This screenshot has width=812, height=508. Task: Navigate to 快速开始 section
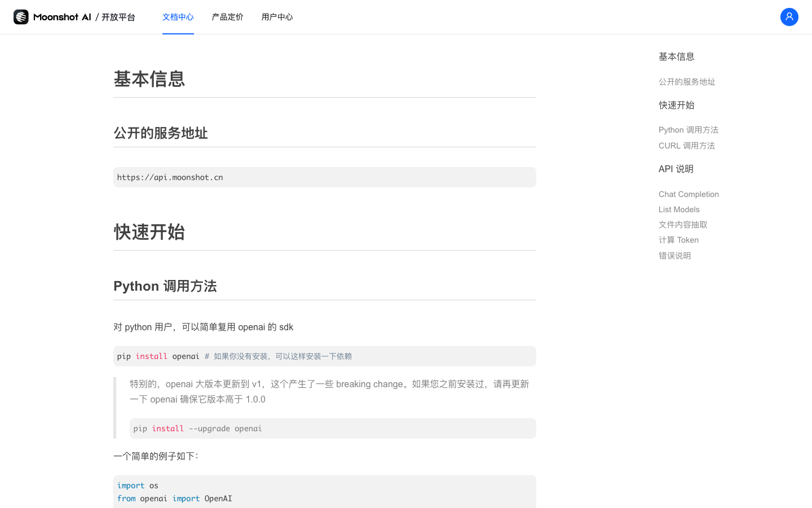pyautogui.click(x=676, y=105)
